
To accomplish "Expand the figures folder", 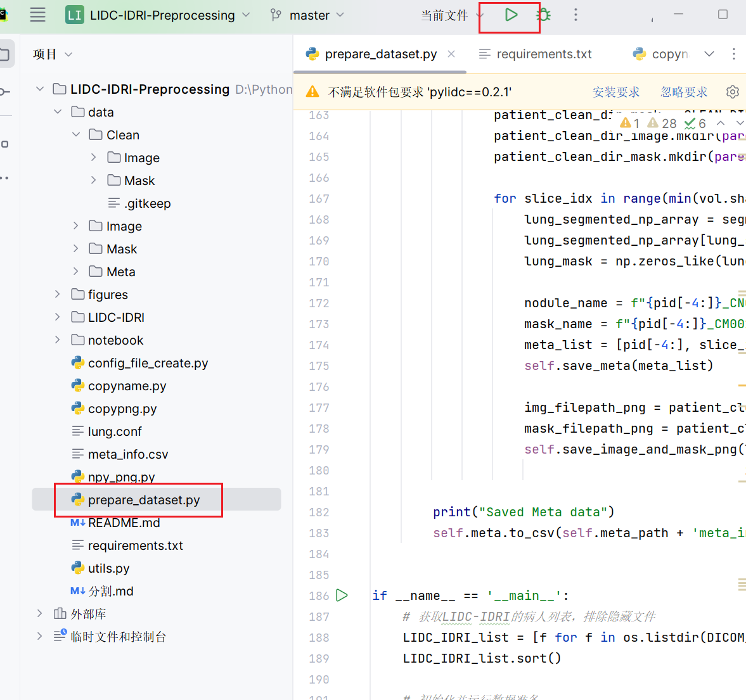I will click(58, 295).
